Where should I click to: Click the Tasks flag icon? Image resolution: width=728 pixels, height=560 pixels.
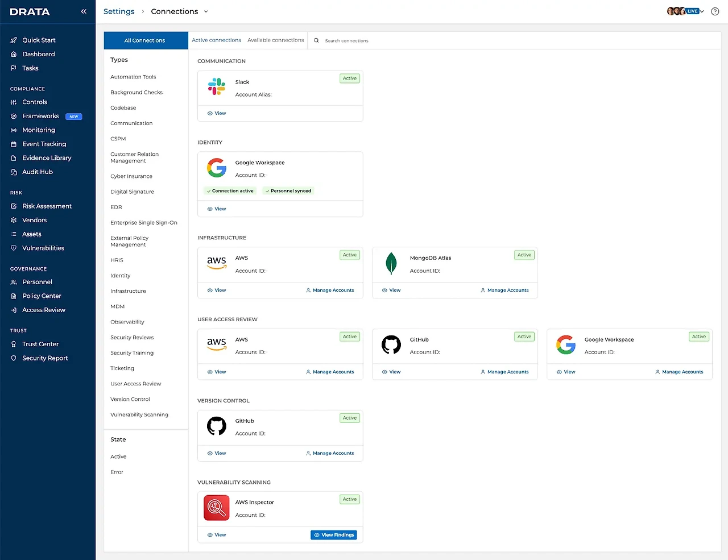pos(14,68)
